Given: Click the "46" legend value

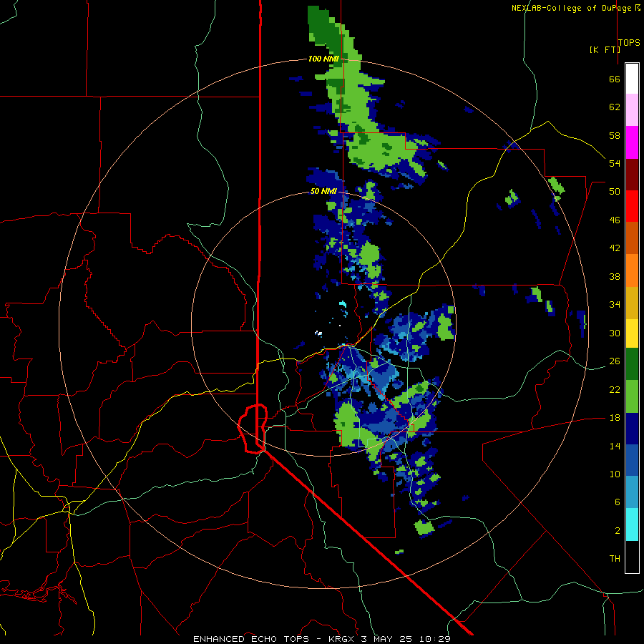Looking at the screenshot, I should 615,220.
